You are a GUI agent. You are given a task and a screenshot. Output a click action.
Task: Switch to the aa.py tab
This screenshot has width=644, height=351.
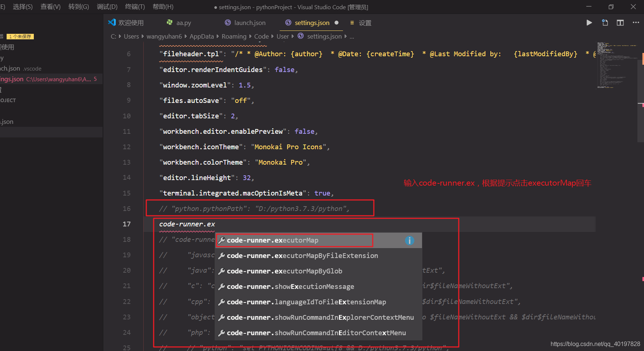point(184,23)
